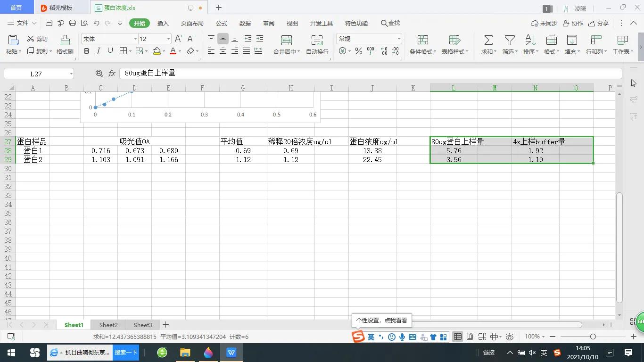
Task: Click the Save icon in the quick toolbar
Action: pos(49,23)
